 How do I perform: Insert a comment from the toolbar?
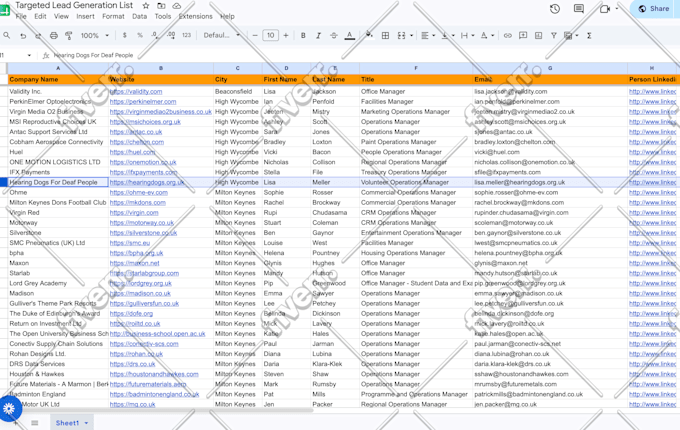523,36
